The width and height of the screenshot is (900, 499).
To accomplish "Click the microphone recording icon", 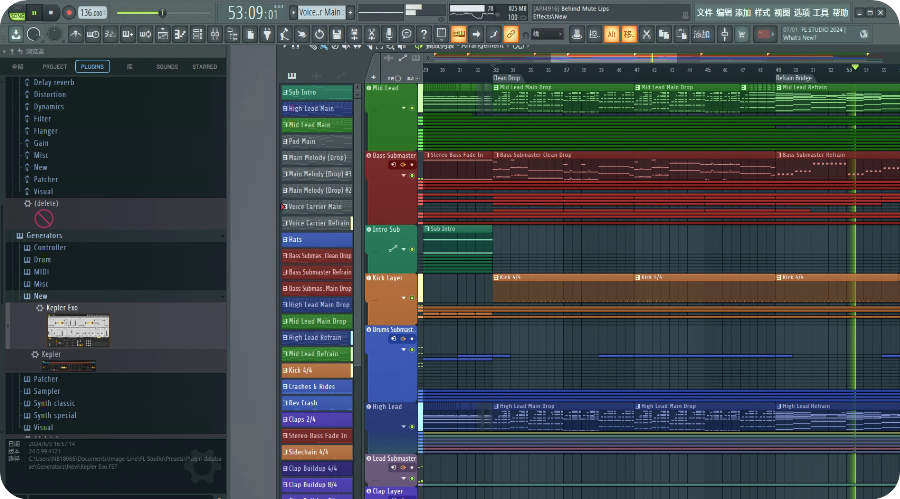I will click(x=388, y=35).
